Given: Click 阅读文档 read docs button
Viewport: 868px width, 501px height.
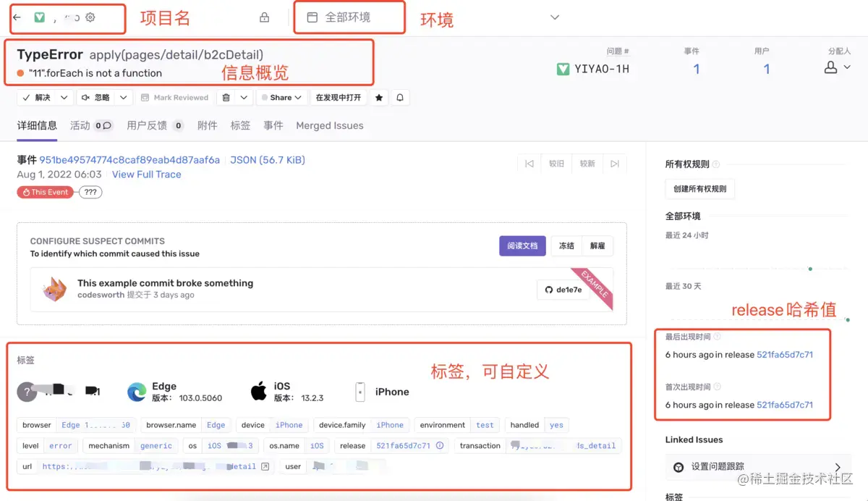Looking at the screenshot, I should [522, 245].
